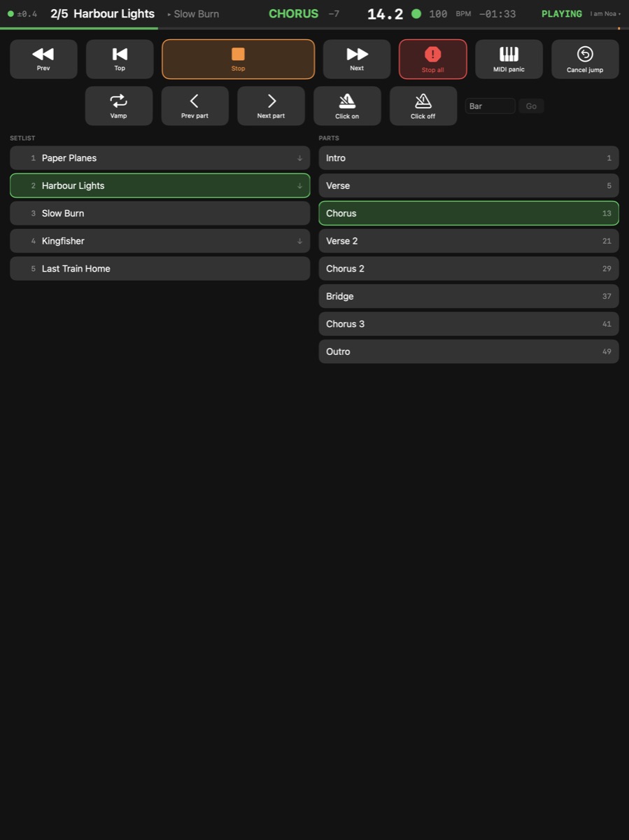Skip to the Next song
Screen dimensions: 629x840
click(x=357, y=59)
